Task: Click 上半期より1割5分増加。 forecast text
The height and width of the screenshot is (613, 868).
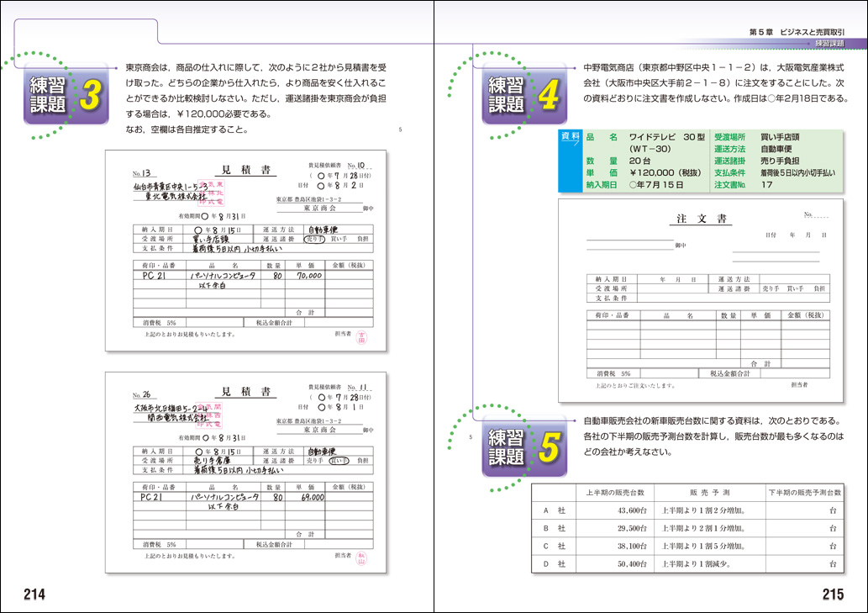Action: pos(703,546)
